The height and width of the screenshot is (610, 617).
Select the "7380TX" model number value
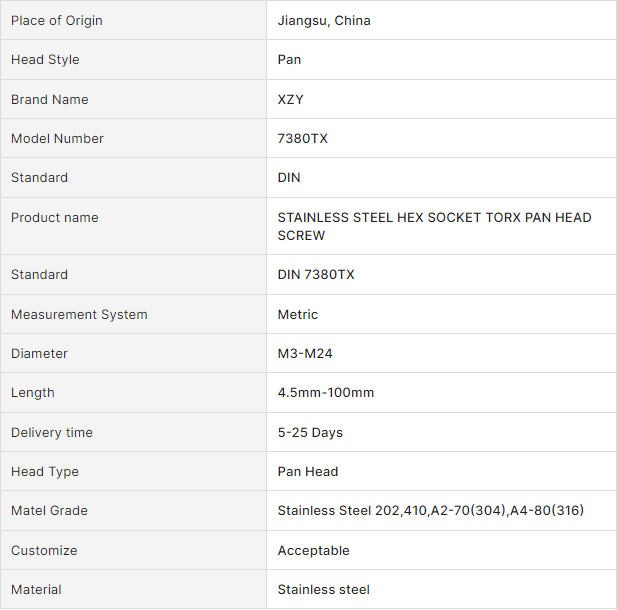[302, 139]
